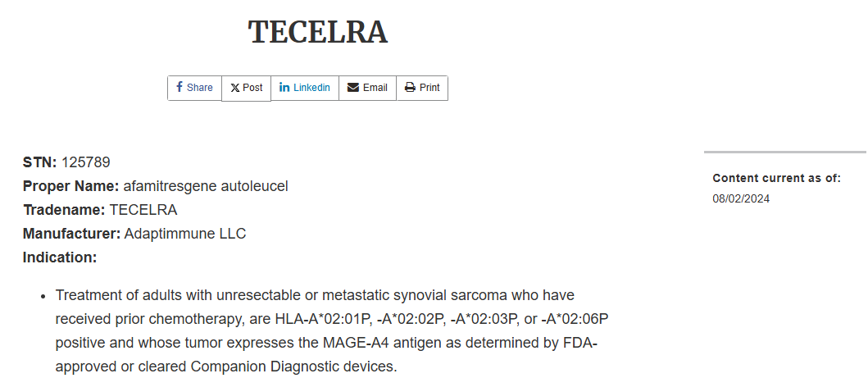The image size is (868, 378).
Task: Click the X logo icon
Action: [x=235, y=88]
